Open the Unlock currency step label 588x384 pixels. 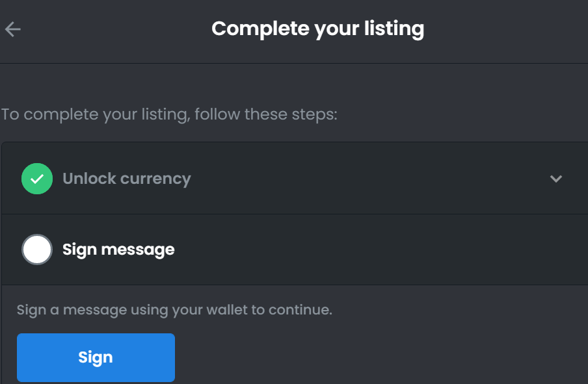[x=127, y=179]
